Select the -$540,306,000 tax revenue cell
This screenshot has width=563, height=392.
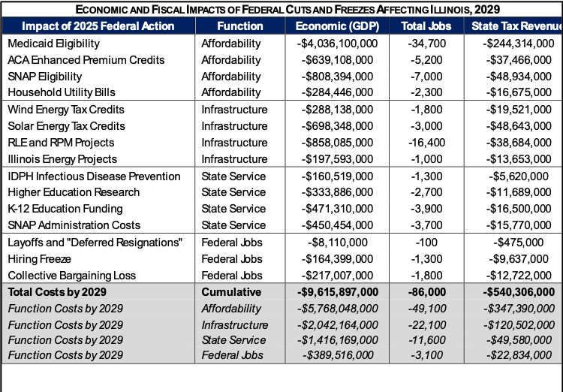513,292
